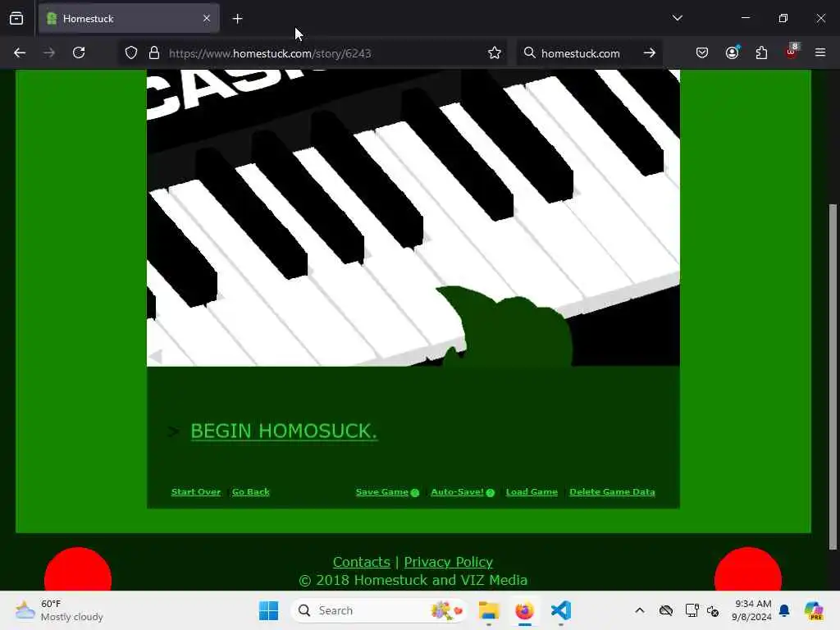Open the clock showing 9:34 AM

pyautogui.click(x=752, y=610)
